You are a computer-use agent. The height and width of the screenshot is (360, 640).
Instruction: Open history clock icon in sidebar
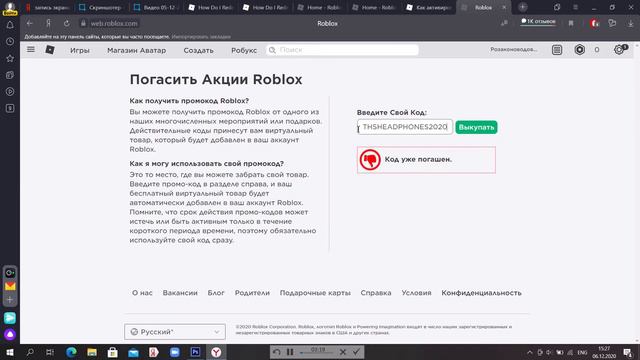(10, 42)
